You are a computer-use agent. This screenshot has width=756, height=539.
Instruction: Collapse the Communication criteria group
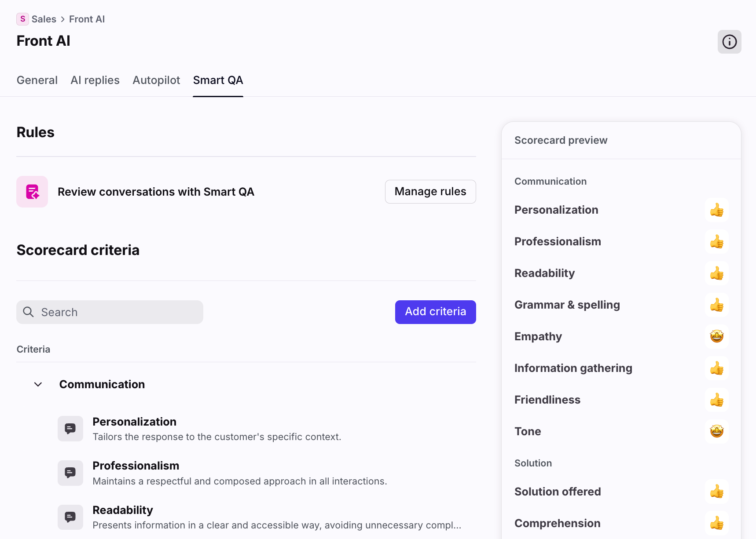pos(38,385)
